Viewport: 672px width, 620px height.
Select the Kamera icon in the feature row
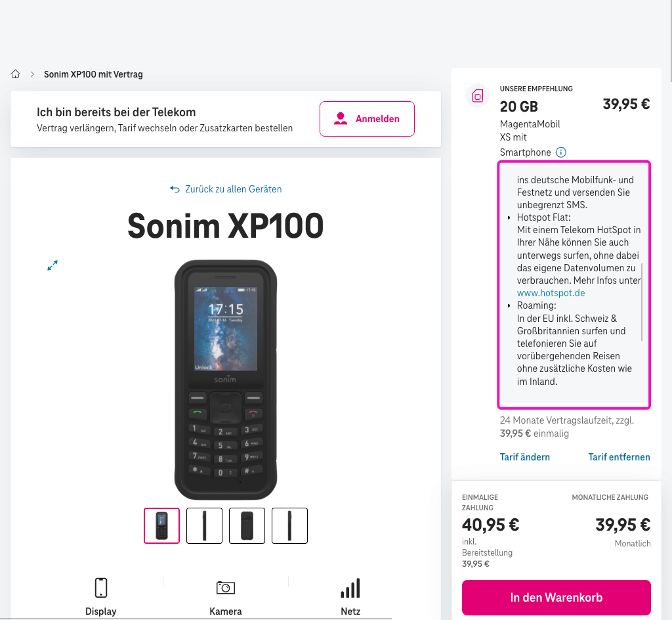click(226, 587)
